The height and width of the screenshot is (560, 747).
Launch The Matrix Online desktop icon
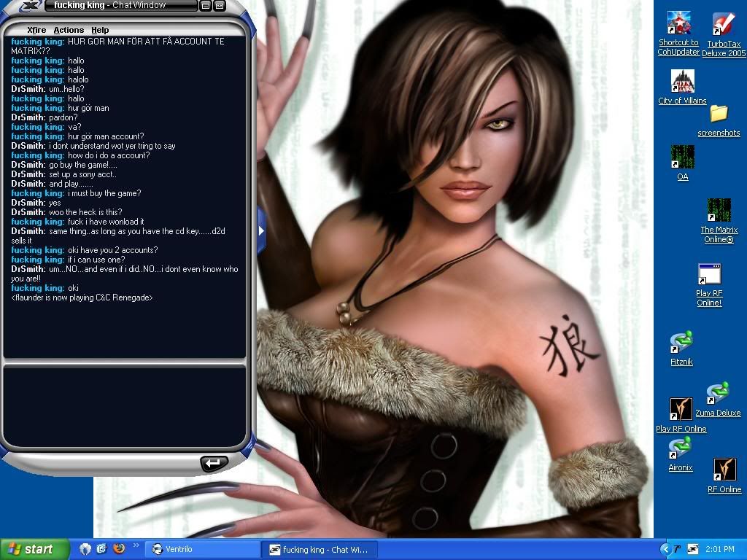point(719,211)
